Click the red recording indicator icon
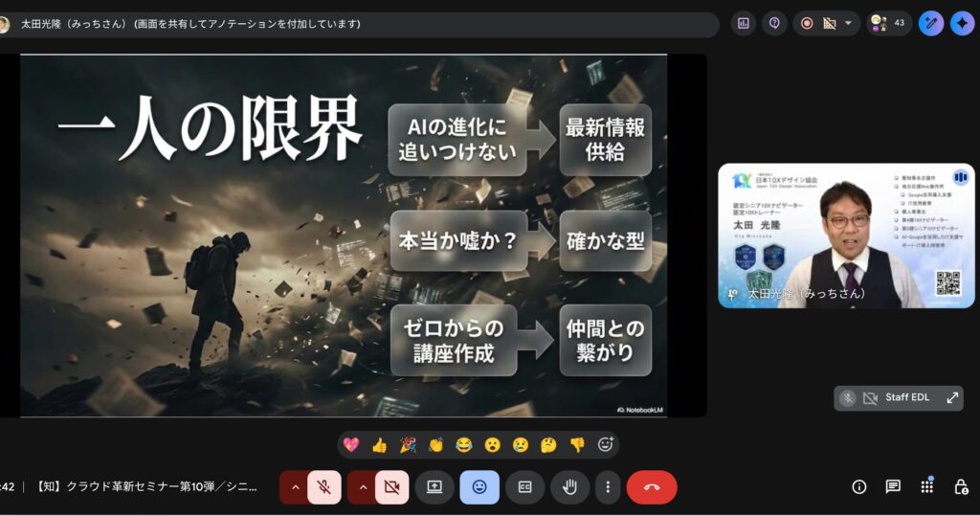The width and height of the screenshot is (980, 516). [807, 23]
